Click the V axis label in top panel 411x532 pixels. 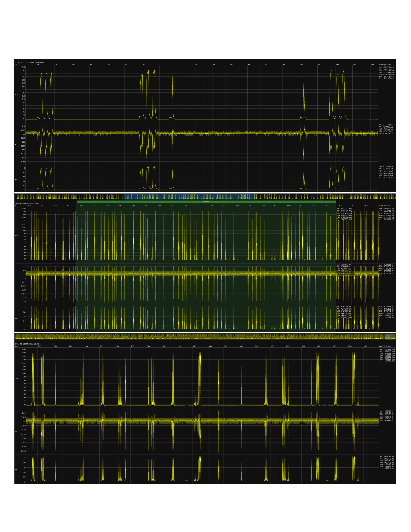tap(16, 144)
